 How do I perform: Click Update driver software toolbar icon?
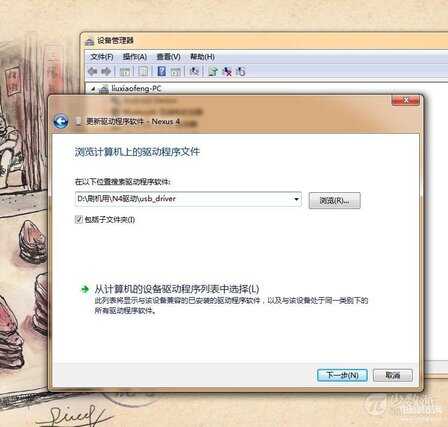tap(213, 71)
